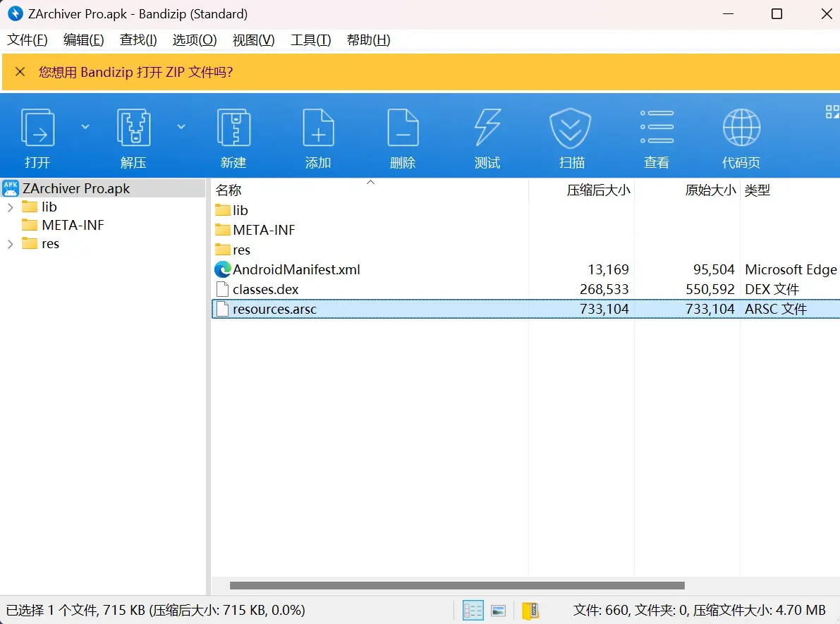
Task: Click the New archive (新建) icon
Action: tap(233, 128)
